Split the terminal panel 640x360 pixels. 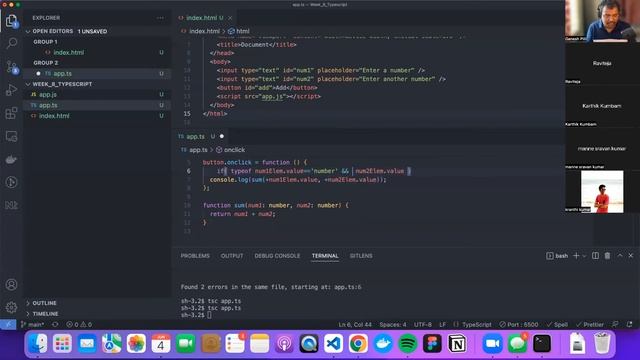point(596,256)
